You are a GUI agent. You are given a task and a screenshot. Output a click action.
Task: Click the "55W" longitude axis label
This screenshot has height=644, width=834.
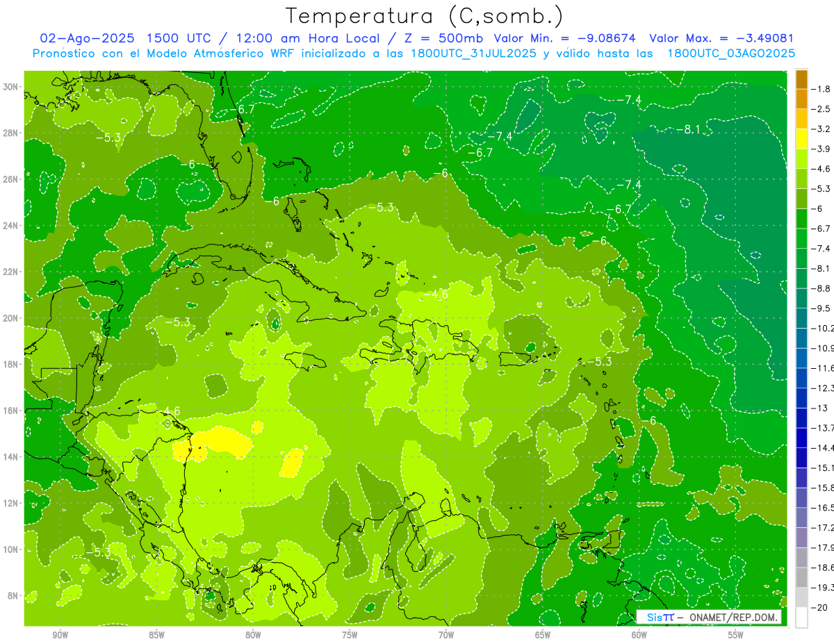pyautogui.click(x=736, y=635)
